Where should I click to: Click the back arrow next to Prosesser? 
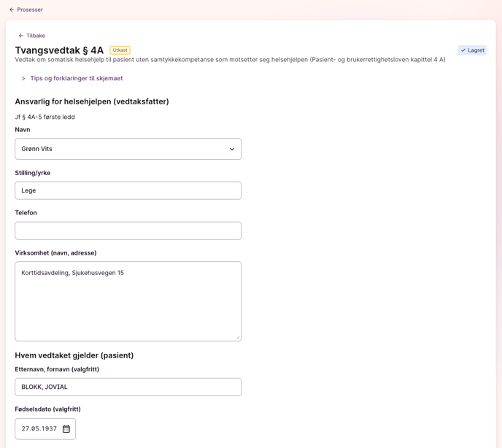coord(12,9)
